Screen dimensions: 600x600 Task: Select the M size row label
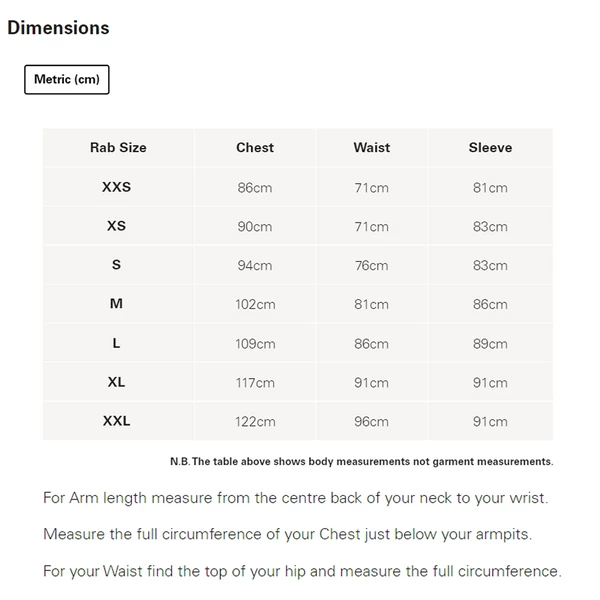click(117, 304)
